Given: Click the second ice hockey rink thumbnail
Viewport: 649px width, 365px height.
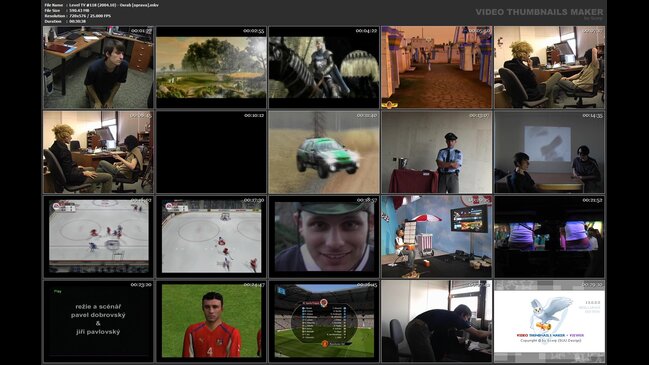Looking at the screenshot, I should click(x=211, y=236).
